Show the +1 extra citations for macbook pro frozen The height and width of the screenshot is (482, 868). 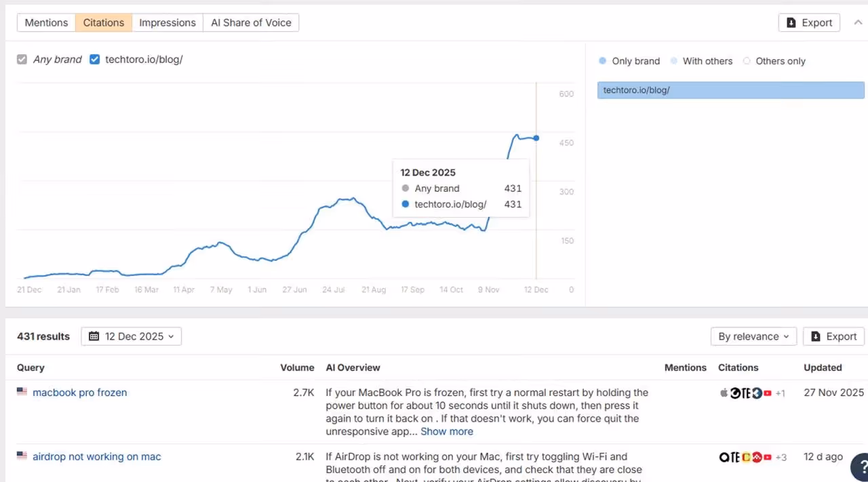[x=780, y=393]
